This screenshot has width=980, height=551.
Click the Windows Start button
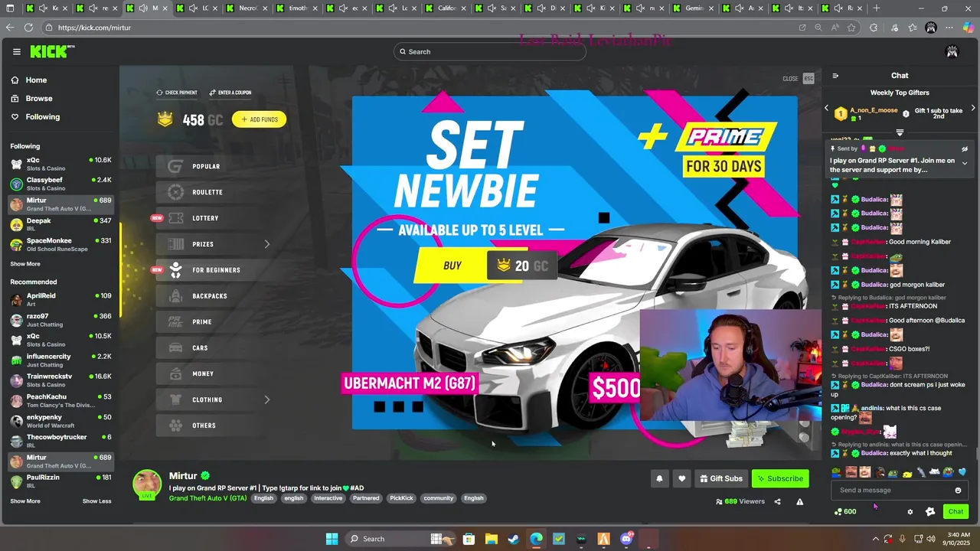tap(332, 539)
